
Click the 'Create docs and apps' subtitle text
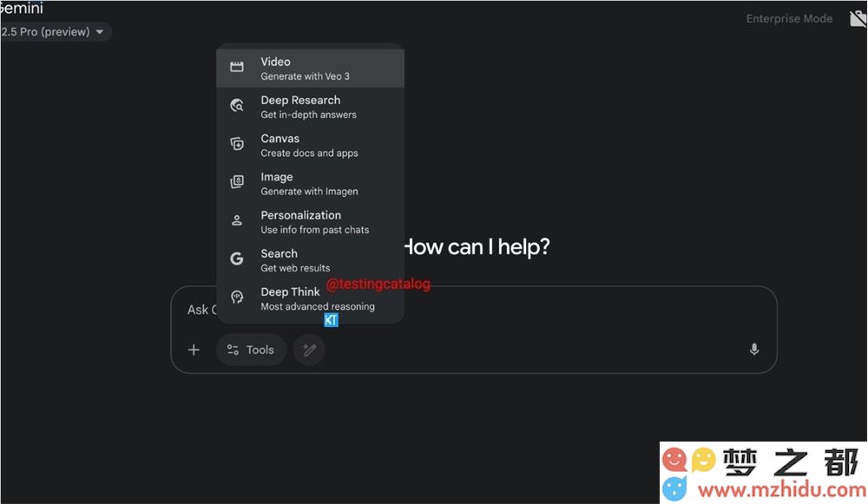pos(310,154)
